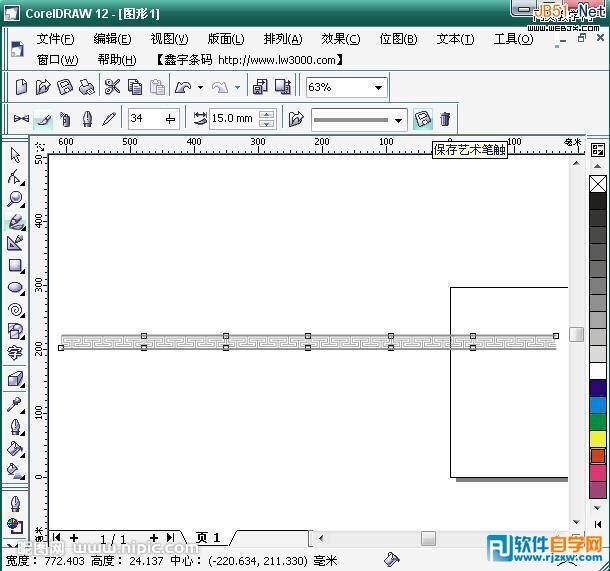Viewport: 610px width, 571px height.
Task: Click the New document icon
Action: click(x=21, y=87)
